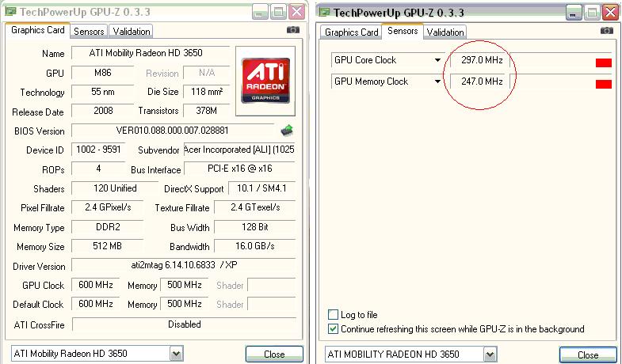Image resolution: width=622 pixels, height=364 pixels.
Task: Click the camera icon in Sensors window
Action: (x=606, y=31)
